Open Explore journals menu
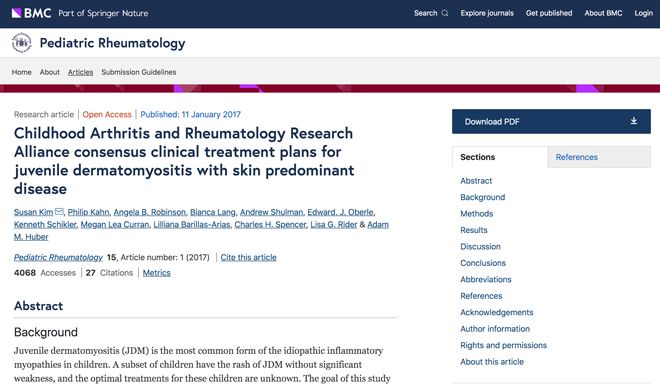660x384 pixels. pos(487,13)
